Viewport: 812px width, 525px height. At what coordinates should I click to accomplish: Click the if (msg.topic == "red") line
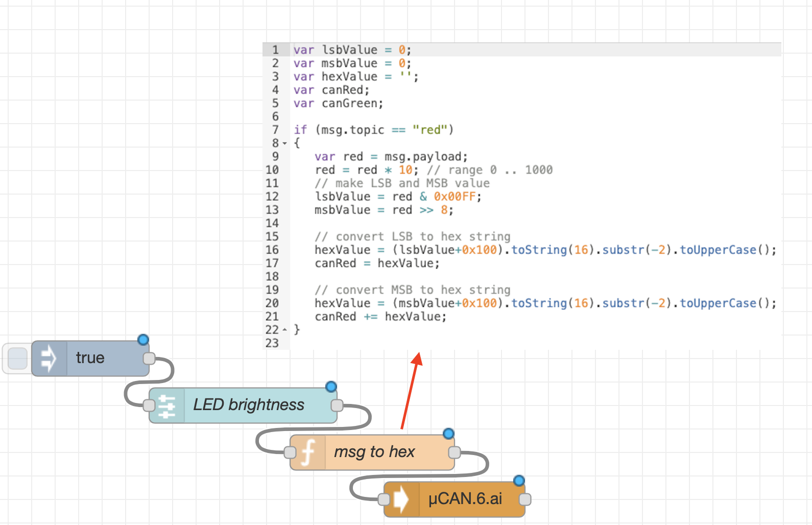(373, 130)
